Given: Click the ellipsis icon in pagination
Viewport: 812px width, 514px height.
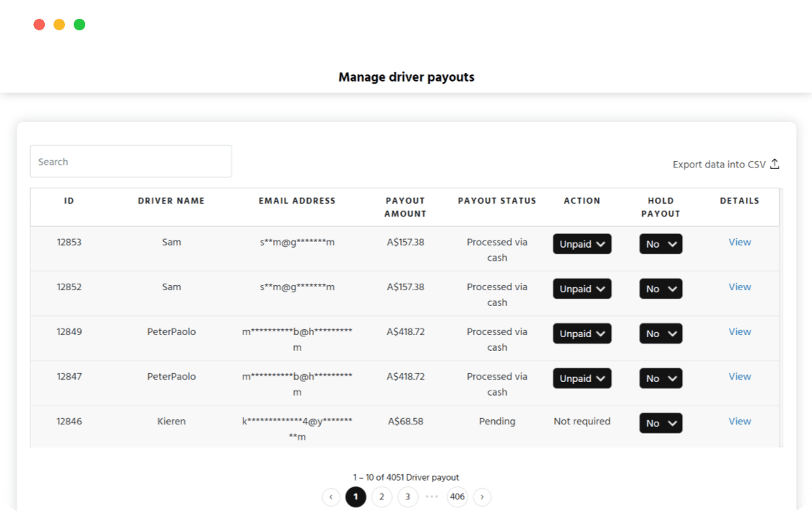Looking at the screenshot, I should click(x=432, y=497).
